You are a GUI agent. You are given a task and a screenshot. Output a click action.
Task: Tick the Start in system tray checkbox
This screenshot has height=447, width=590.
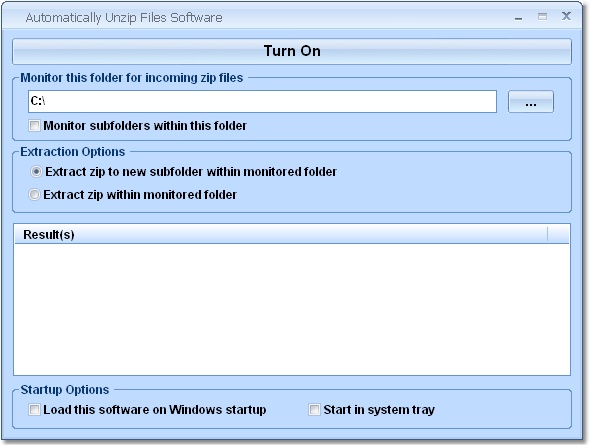click(x=314, y=410)
